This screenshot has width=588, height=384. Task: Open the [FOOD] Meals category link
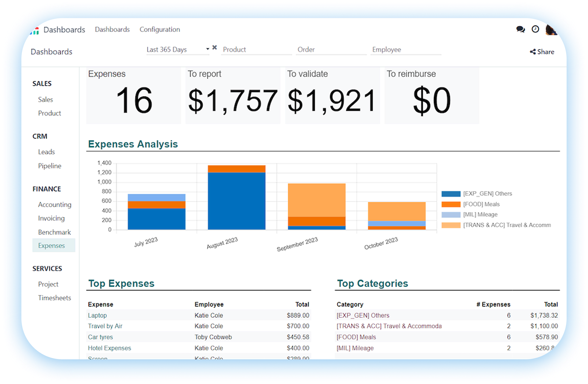pos(356,337)
